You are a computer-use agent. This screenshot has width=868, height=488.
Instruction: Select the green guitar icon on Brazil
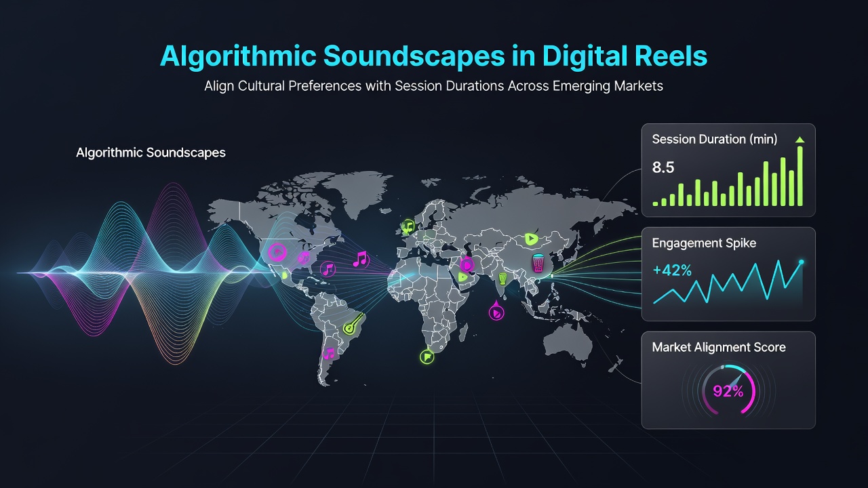tap(353, 324)
